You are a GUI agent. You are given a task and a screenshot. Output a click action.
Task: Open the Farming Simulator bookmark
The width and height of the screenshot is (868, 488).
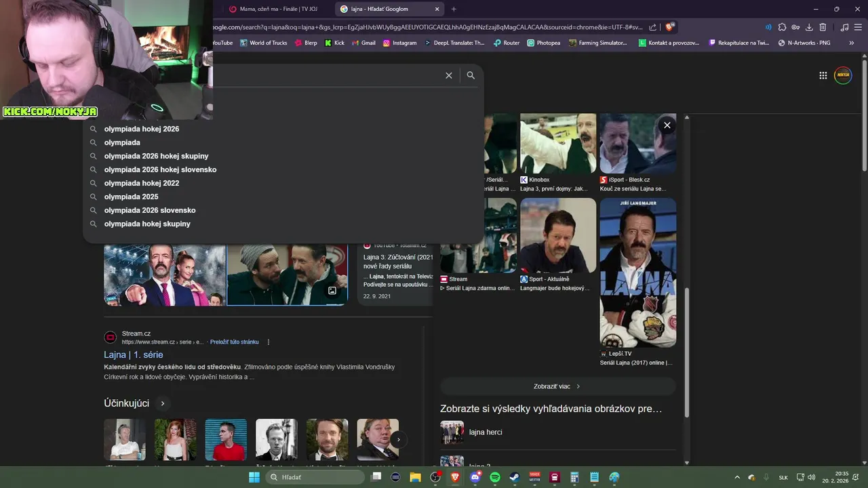[598, 43]
